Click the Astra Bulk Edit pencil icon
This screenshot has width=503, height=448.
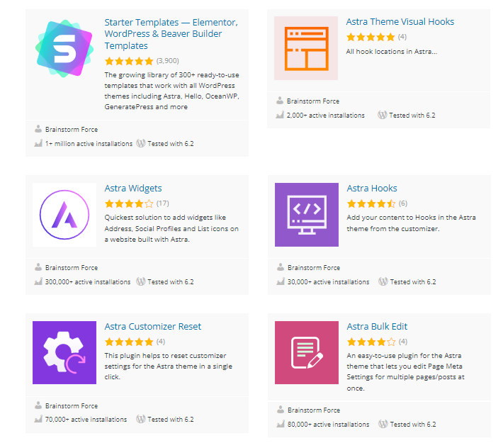tap(307, 352)
